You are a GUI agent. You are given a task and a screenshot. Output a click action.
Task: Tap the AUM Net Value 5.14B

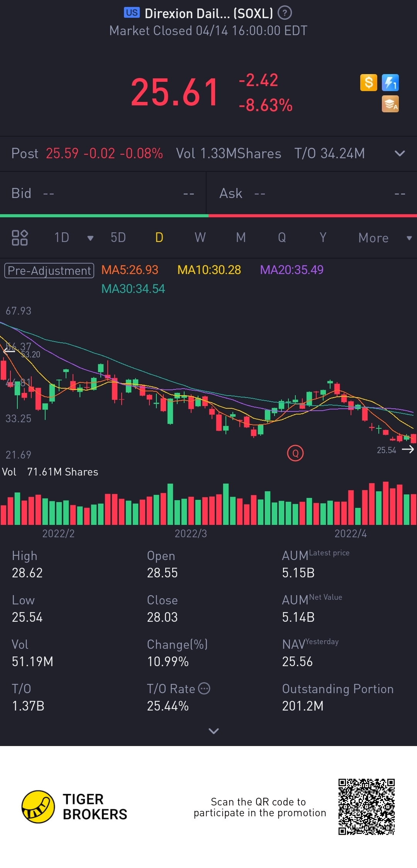coord(298,617)
